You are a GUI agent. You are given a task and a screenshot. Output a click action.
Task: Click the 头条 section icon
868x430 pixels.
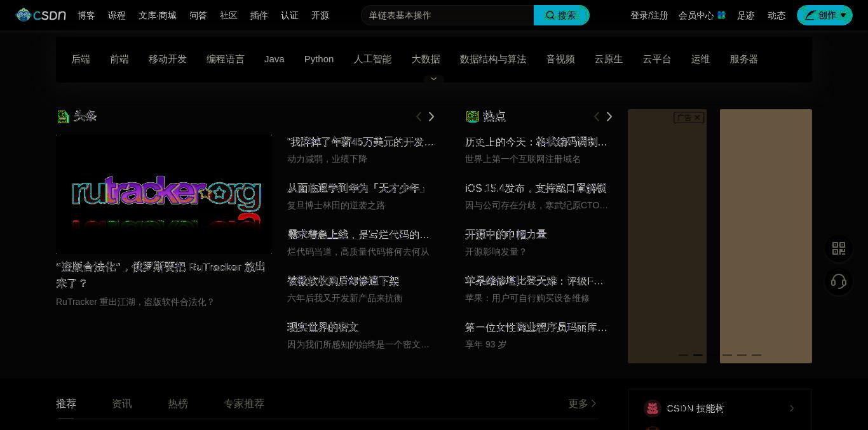point(63,116)
